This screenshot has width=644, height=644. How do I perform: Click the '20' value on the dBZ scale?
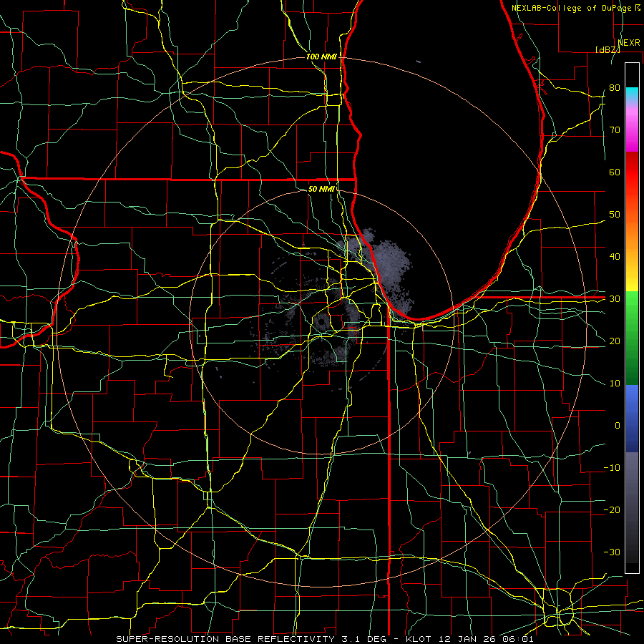click(615, 341)
